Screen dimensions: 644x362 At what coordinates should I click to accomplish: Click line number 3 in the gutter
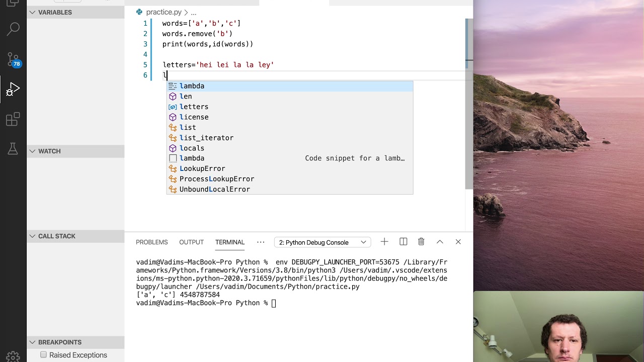[x=145, y=44]
